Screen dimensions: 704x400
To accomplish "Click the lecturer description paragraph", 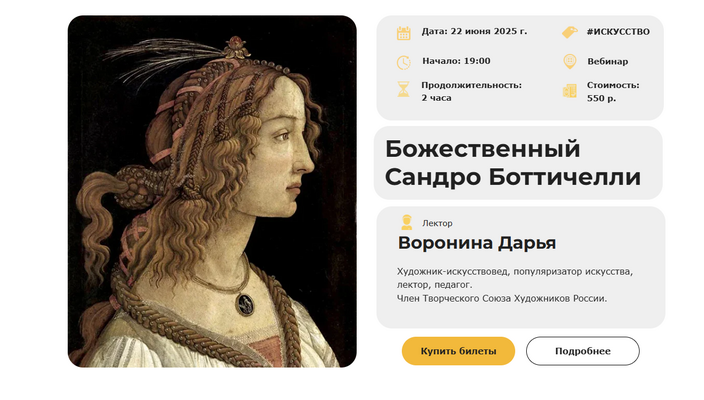I will [x=515, y=284].
